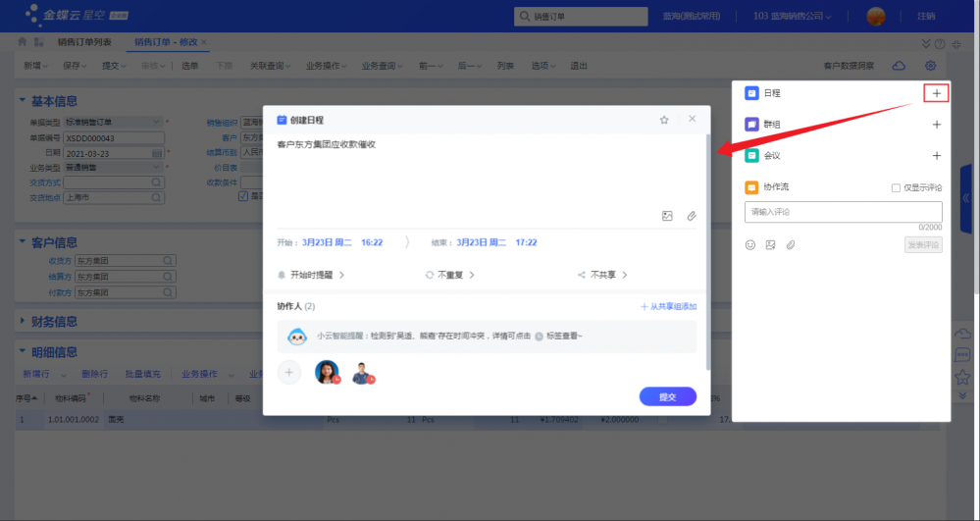Attach file via paperclip in schedule dialog
Image resolution: width=980 pixels, height=521 pixels.
point(692,216)
